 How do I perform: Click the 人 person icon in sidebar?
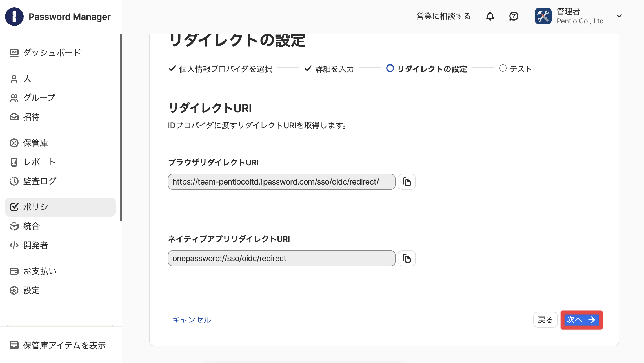tap(14, 79)
